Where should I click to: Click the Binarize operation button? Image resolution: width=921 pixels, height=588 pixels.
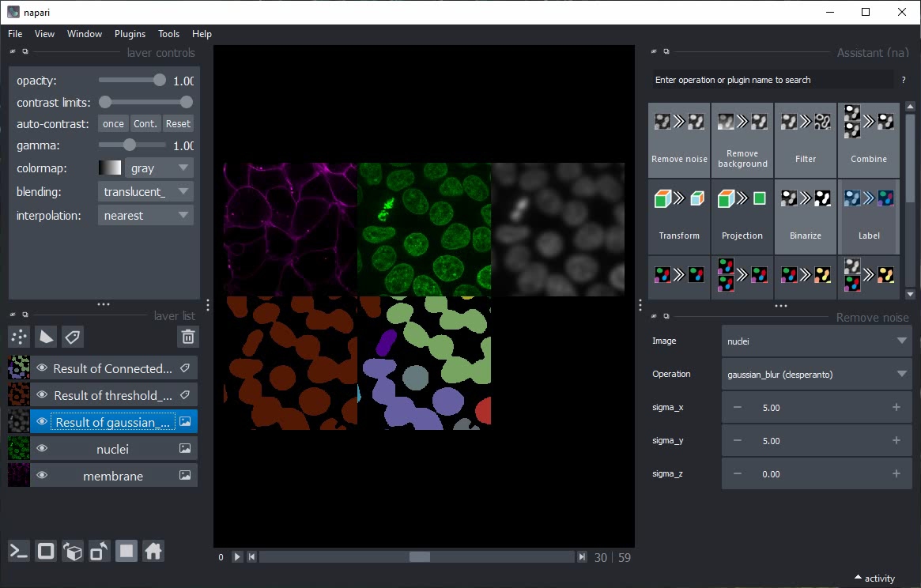[805, 217]
